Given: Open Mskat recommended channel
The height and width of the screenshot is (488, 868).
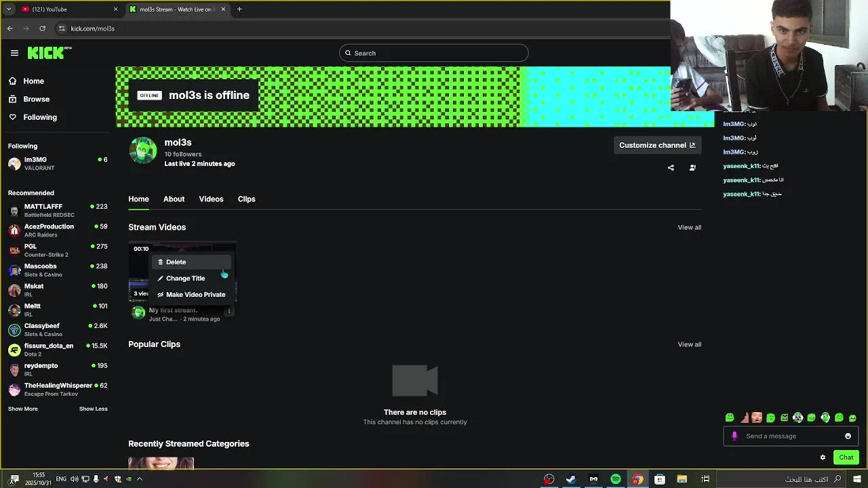Looking at the screenshot, I should click(58, 290).
